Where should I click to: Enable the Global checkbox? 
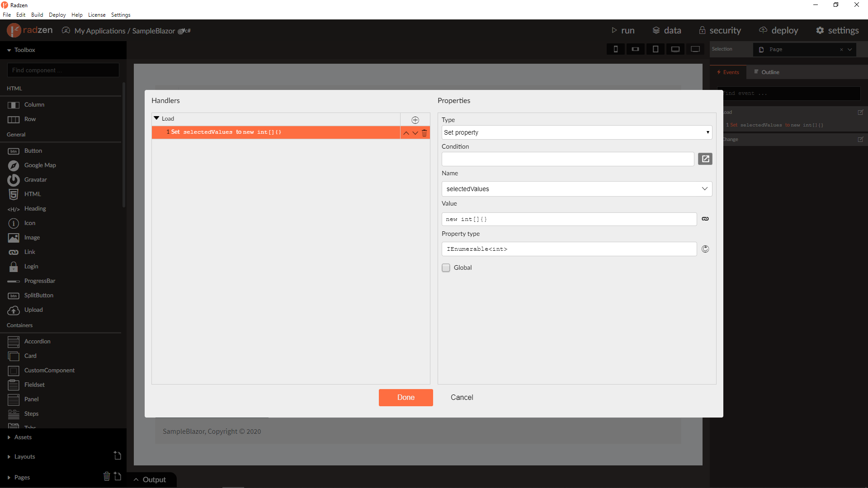446,268
